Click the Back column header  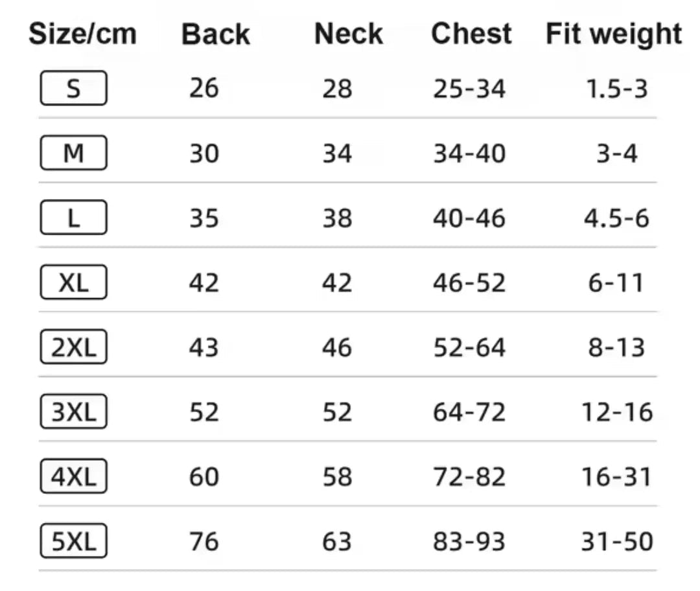[x=216, y=34]
